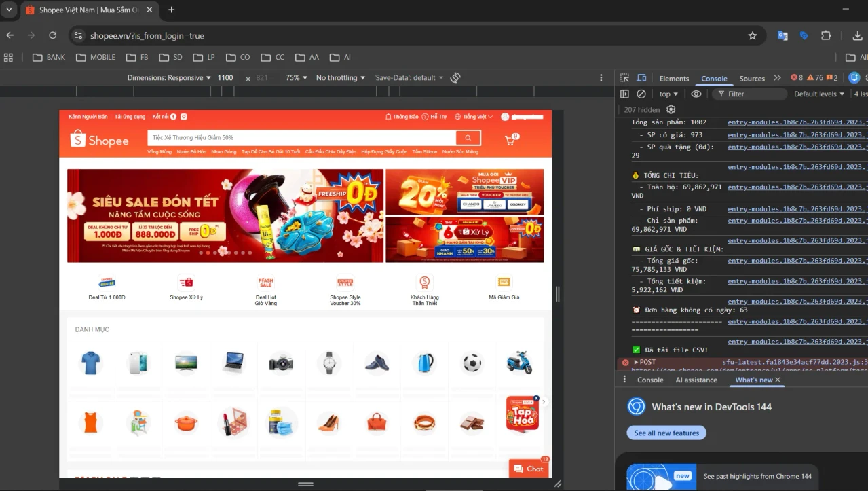This screenshot has height=491, width=868.
Task: Open the browser downloads icon
Action: tap(857, 35)
